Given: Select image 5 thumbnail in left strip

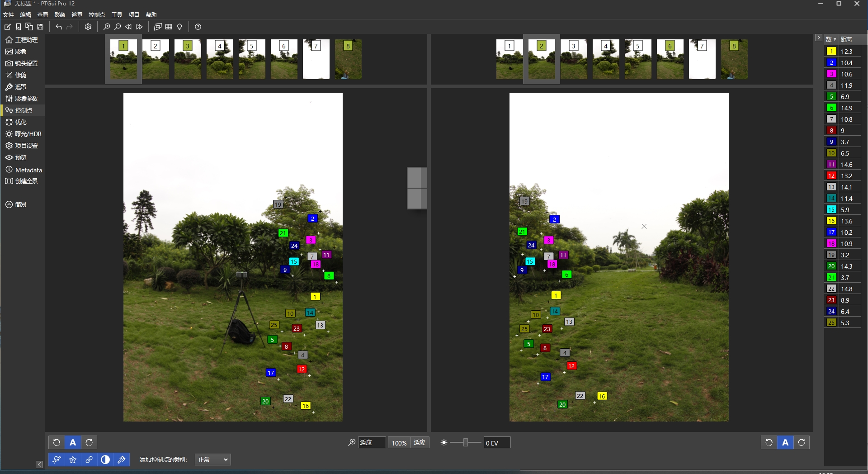Looking at the screenshot, I should coord(252,59).
